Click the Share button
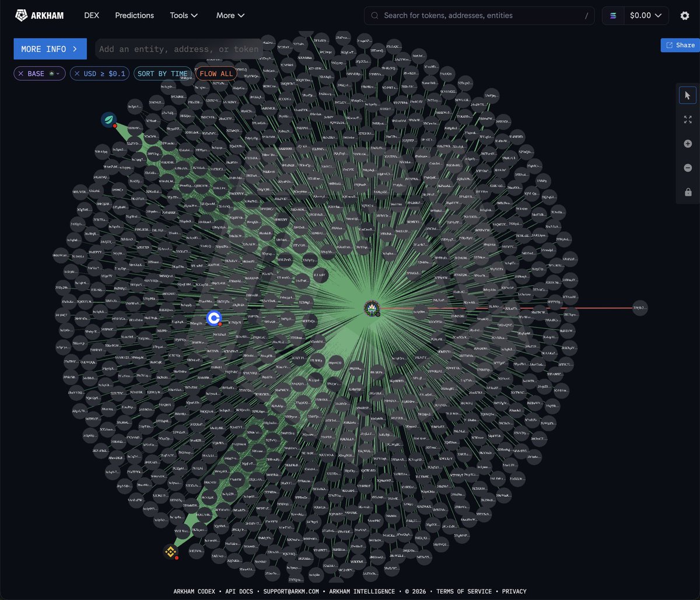The image size is (700, 600). click(x=680, y=45)
